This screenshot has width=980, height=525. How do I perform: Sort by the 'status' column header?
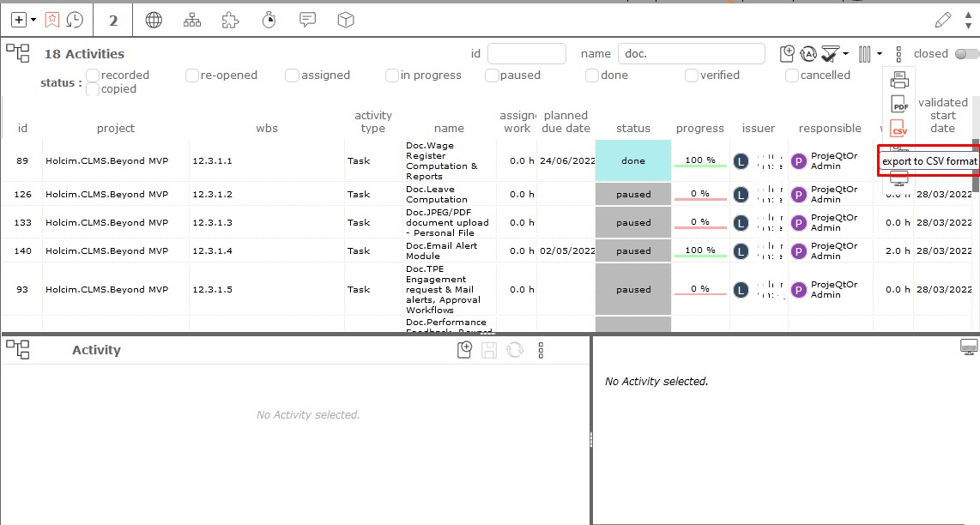point(633,129)
